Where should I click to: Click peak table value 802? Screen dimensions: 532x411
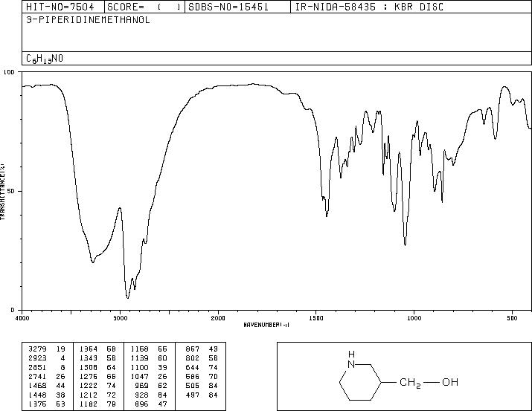[x=193, y=358]
